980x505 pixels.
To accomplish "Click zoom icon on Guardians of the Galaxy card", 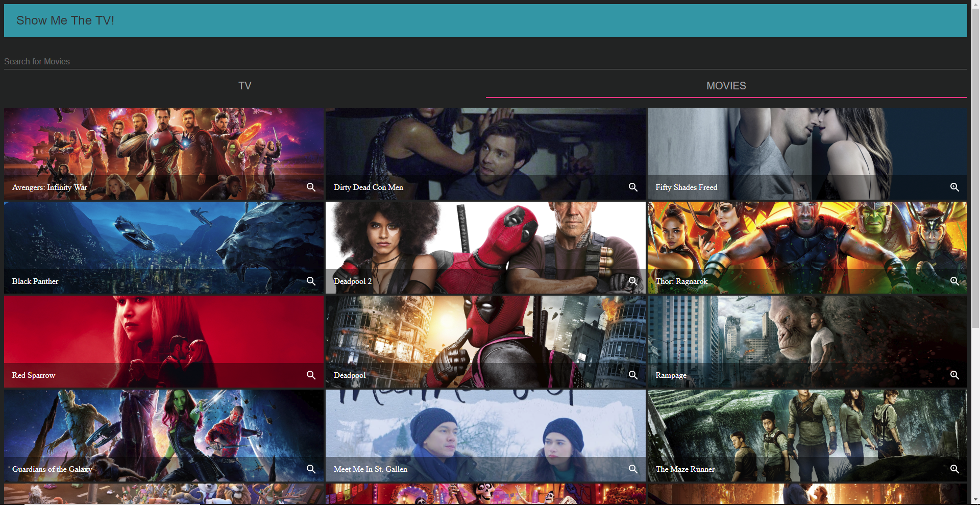I will click(311, 469).
